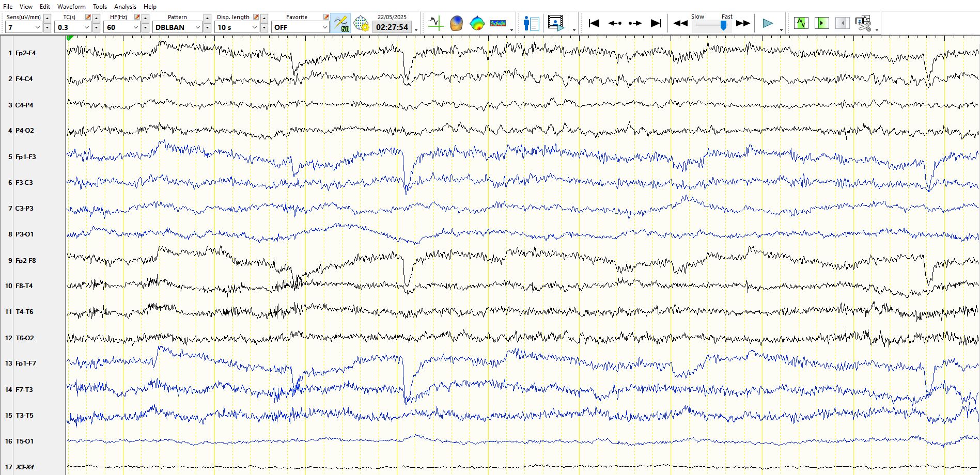Open the Analysis menu

point(125,7)
